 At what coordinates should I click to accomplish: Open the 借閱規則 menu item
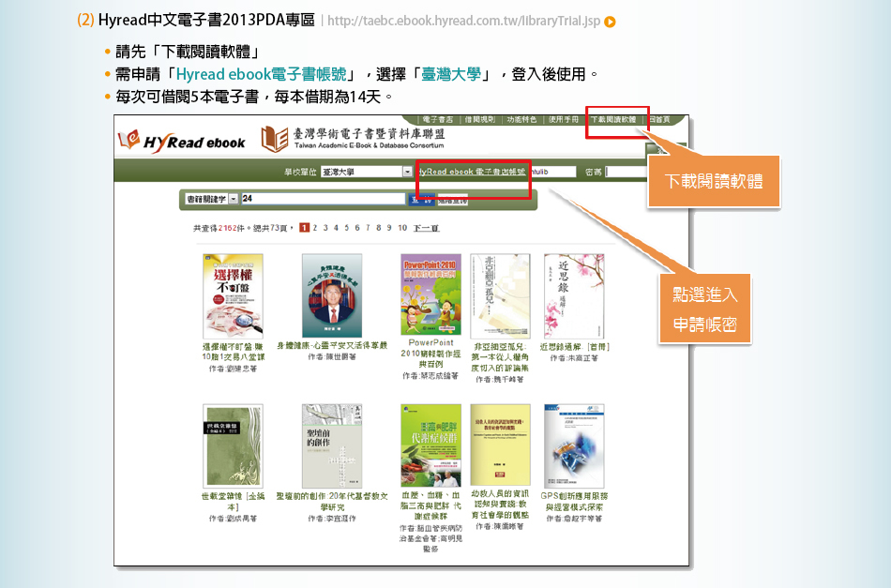click(479, 119)
